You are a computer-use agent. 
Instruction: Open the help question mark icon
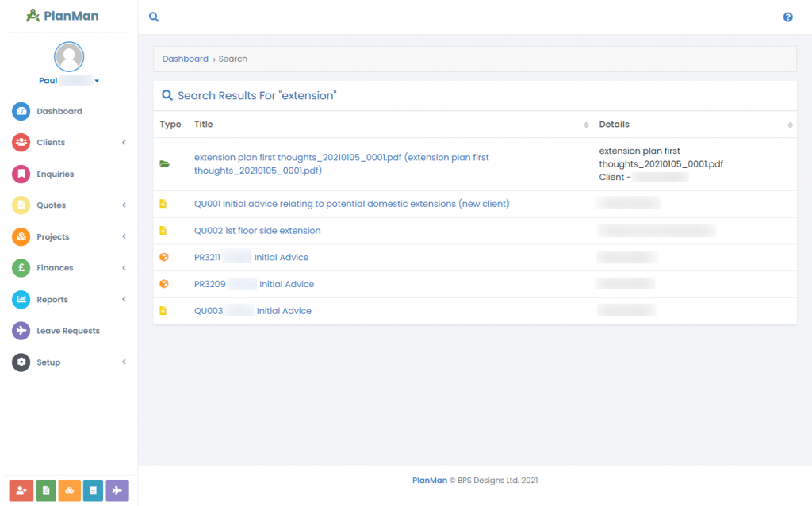coord(787,17)
